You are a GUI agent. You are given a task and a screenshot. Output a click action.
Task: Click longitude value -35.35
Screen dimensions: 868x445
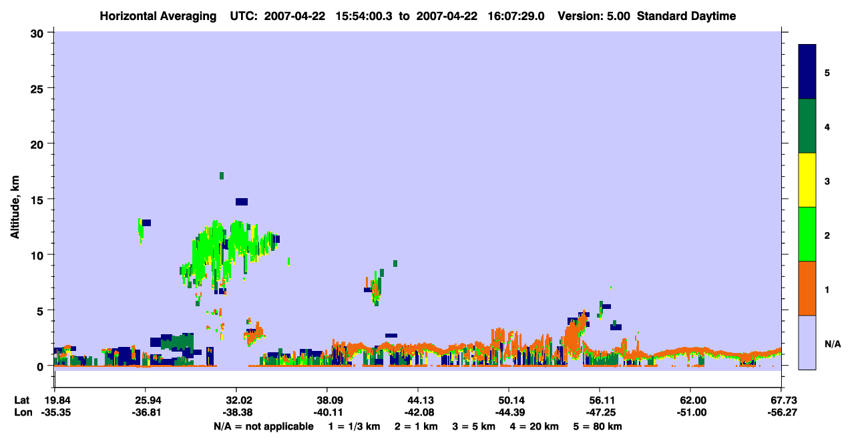[x=55, y=413]
